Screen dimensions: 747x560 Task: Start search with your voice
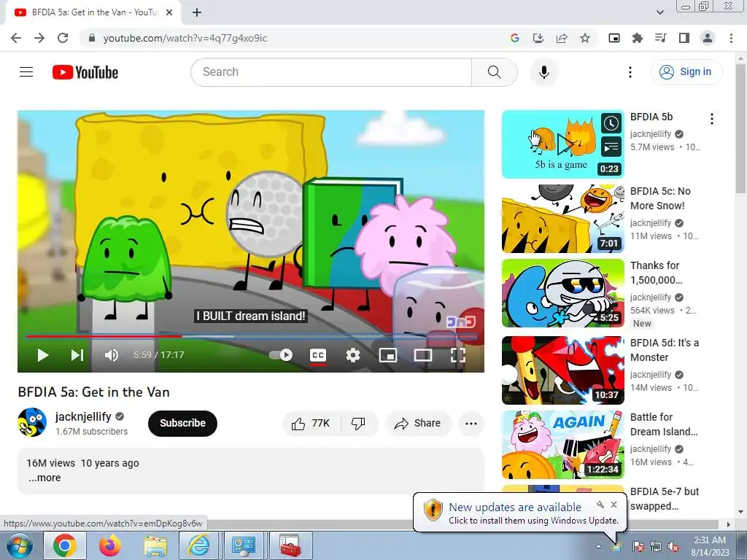tap(543, 72)
